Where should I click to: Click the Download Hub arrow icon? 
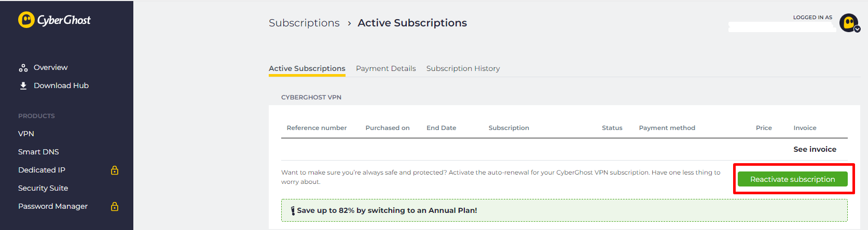pos(23,85)
